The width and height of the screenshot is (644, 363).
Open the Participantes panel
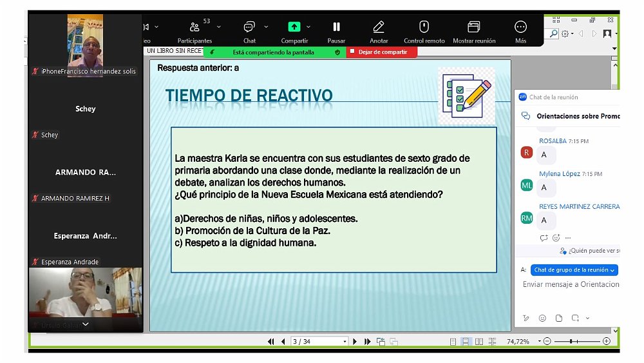(x=194, y=30)
